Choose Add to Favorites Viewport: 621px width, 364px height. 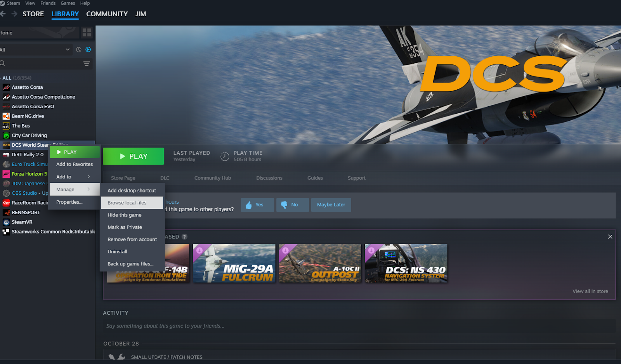pyautogui.click(x=75, y=165)
